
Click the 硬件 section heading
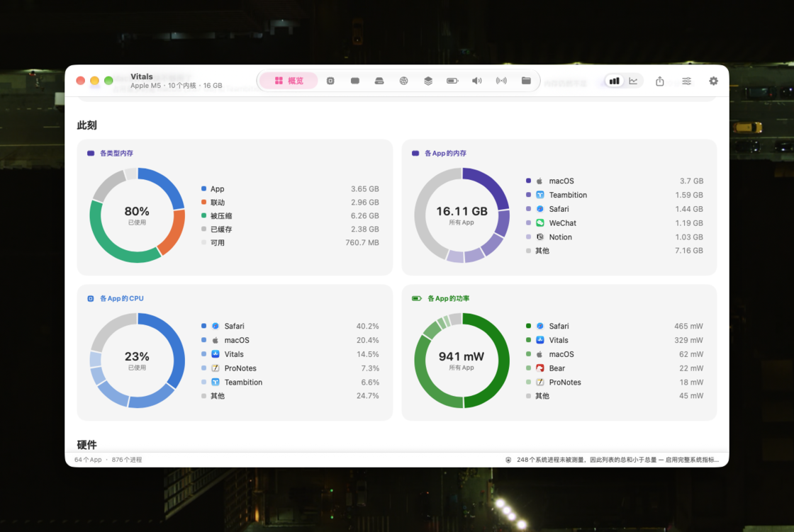(86, 444)
